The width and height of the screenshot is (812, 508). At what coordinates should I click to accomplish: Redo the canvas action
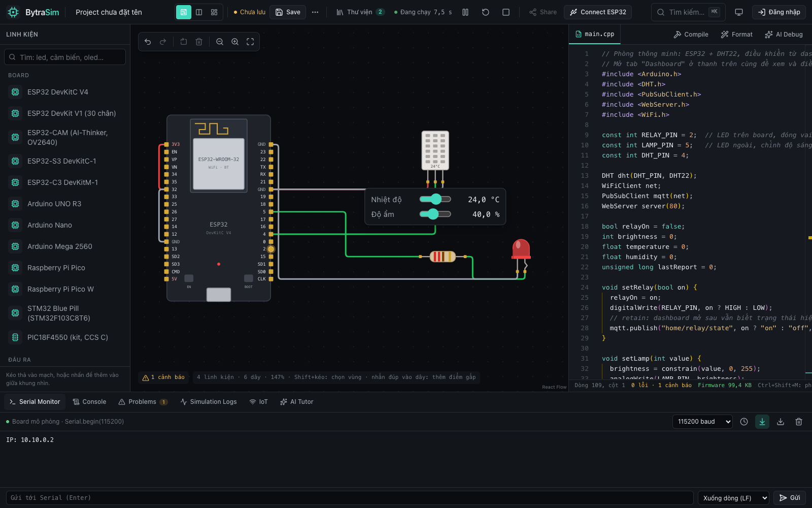click(163, 42)
